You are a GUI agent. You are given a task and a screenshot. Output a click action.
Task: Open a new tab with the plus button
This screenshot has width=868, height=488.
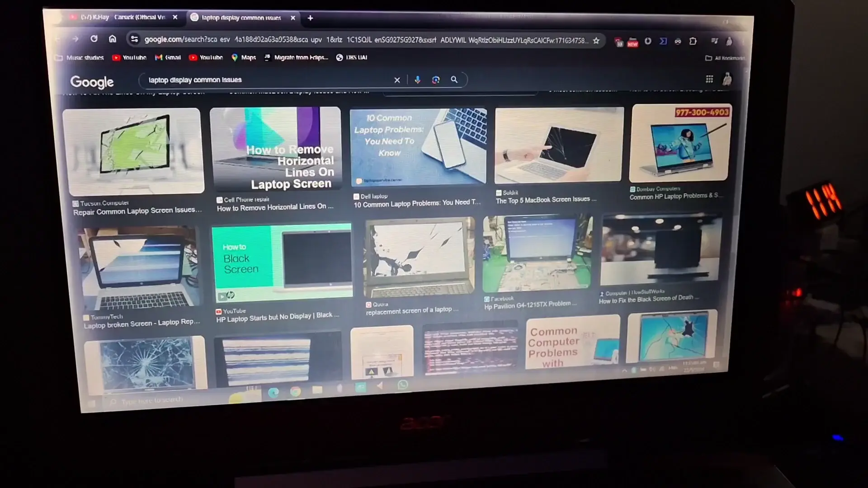[x=310, y=18]
